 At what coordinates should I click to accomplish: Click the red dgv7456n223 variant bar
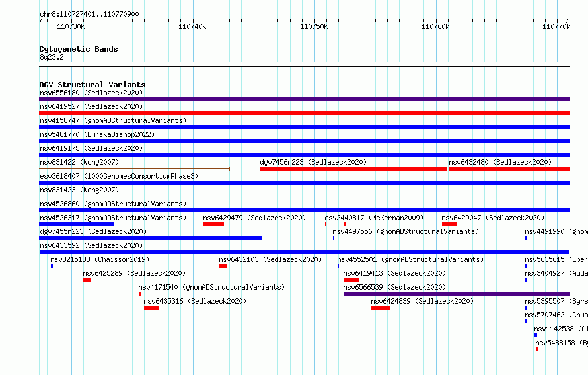pyautogui.click(x=353, y=169)
